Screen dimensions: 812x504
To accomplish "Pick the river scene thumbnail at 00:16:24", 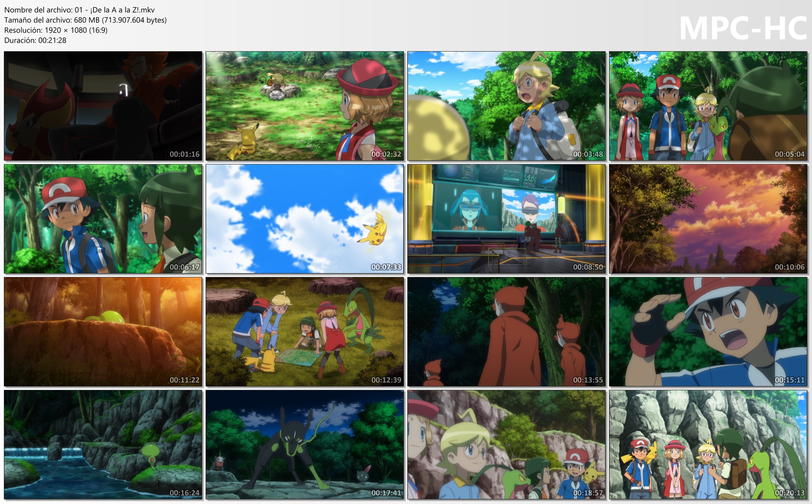I will 103,445.
